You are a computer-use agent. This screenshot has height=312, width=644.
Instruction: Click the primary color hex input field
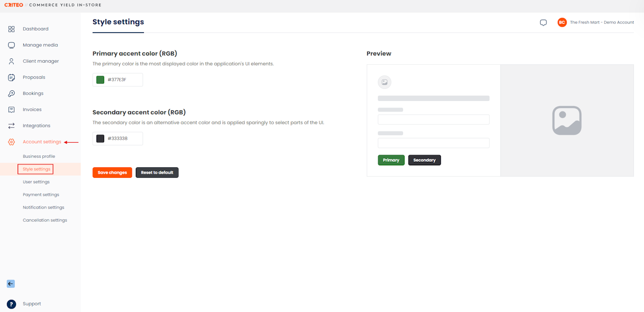pos(123,80)
